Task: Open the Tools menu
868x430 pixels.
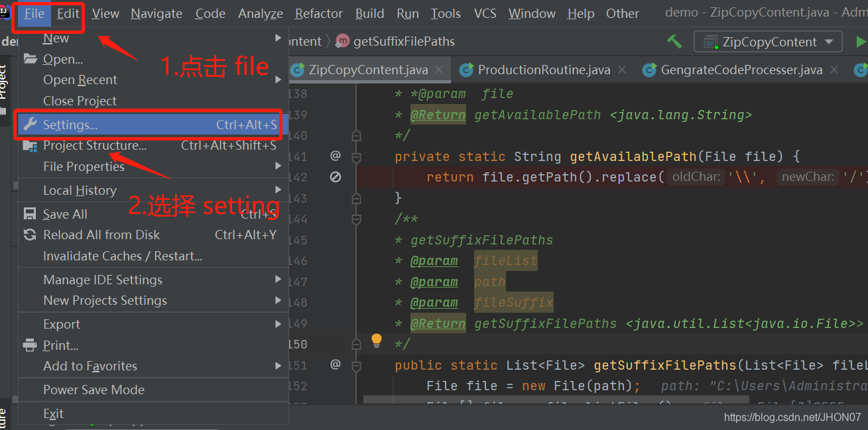Action: click(446, 13)
